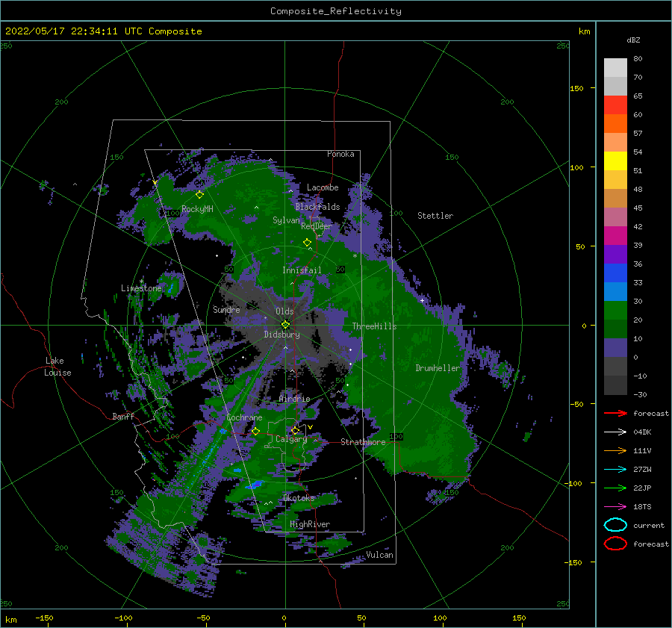
Task: Click the yellow diamond marker near RedDeer
Action: pos(307,243)
